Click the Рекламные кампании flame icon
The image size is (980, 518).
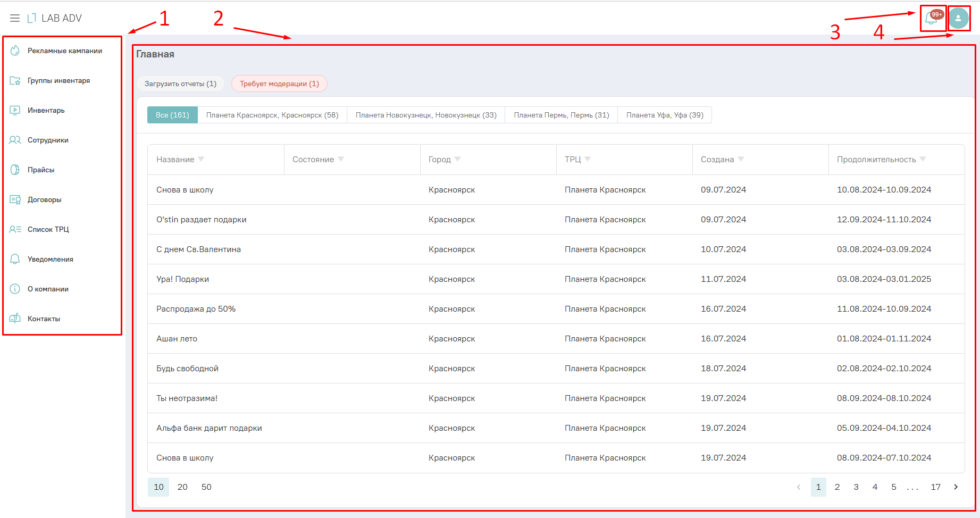pyautogui.click(x=15, y=51)
